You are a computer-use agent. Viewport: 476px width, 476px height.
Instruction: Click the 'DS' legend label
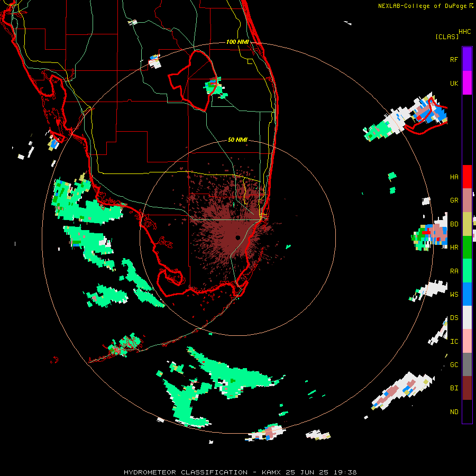[x=454, y=318]
